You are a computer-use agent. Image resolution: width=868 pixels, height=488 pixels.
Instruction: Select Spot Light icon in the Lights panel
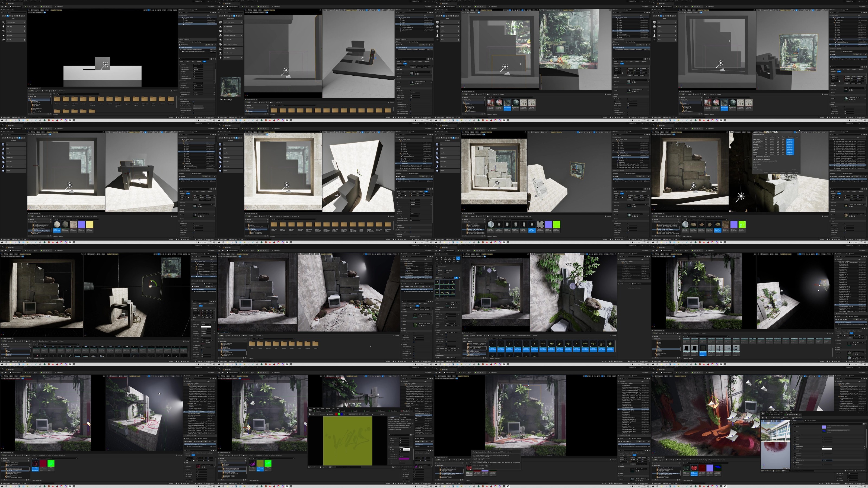tap(3, 31)
